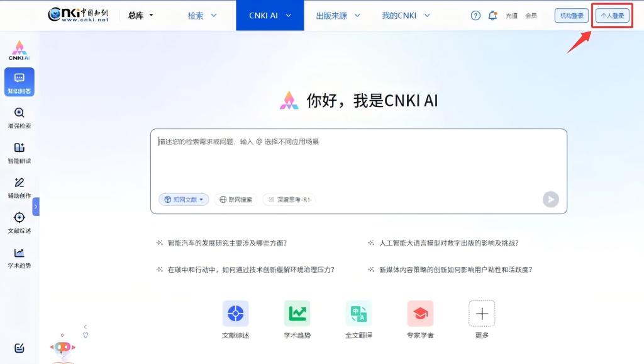
Task: Open 增强检索 in the left sidebar
Action: click(19, 117)
